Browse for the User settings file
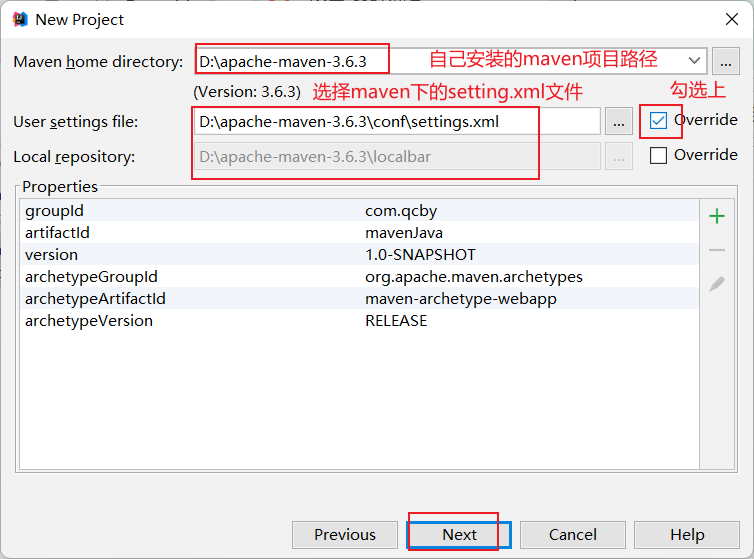This screenshot has width=754, height=559. coord(619,121)
